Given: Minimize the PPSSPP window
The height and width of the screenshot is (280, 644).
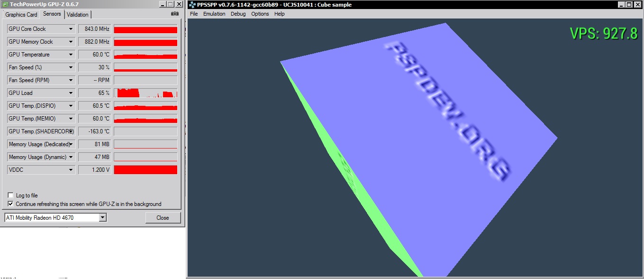Looking at the screenshot, I should (x=620, y=5).
